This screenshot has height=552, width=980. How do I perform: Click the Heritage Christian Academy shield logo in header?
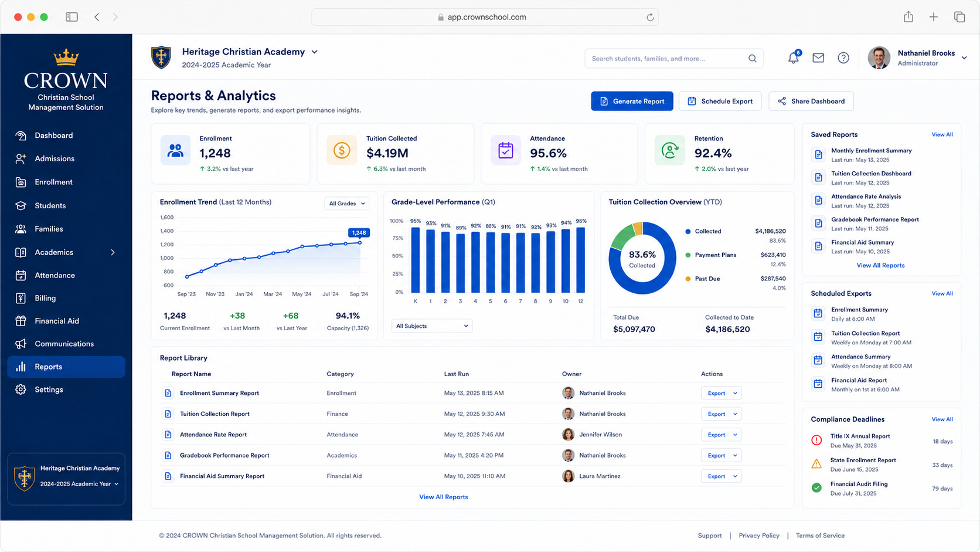[161, 57]
